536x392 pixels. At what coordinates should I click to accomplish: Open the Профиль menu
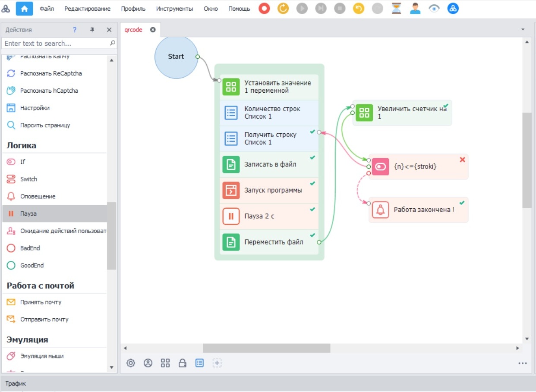click(133, 9)
